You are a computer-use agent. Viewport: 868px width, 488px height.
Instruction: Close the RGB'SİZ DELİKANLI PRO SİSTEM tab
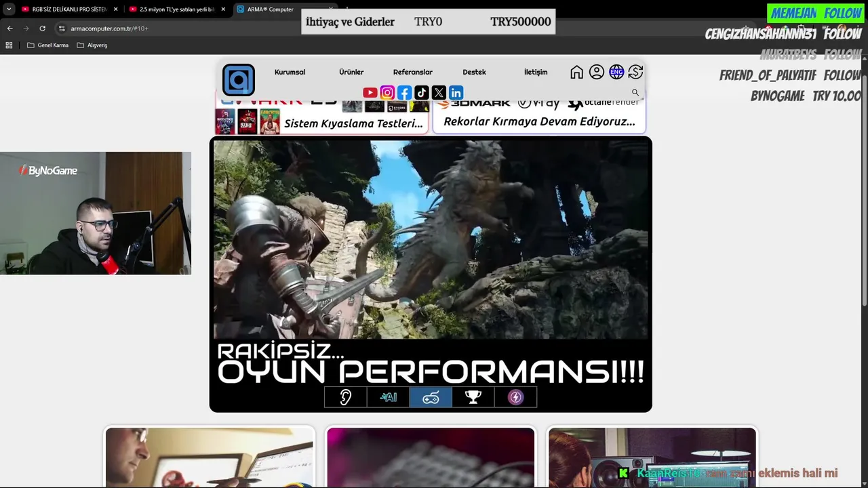[115, 9]
